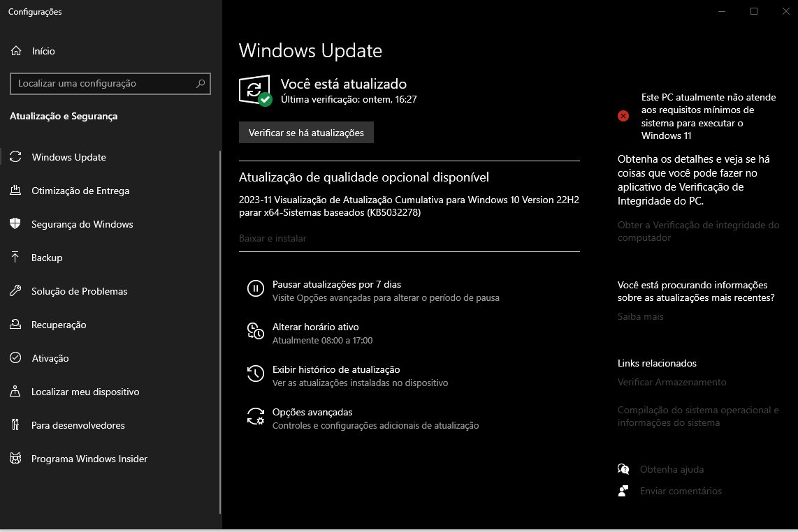Open Exibir histórico de atualização
The height and width of the screenshot is (532, 798).
point(336,370)
